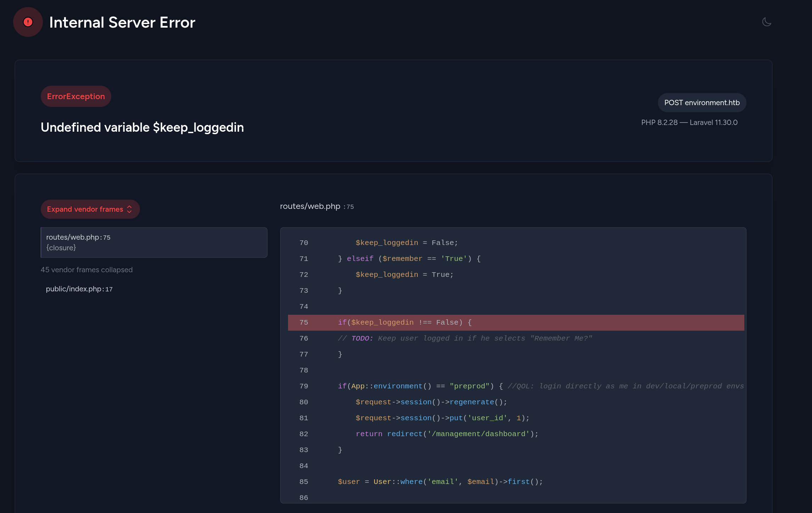Click line 85 User::where code
812x513 pixels.
point(440,482)
